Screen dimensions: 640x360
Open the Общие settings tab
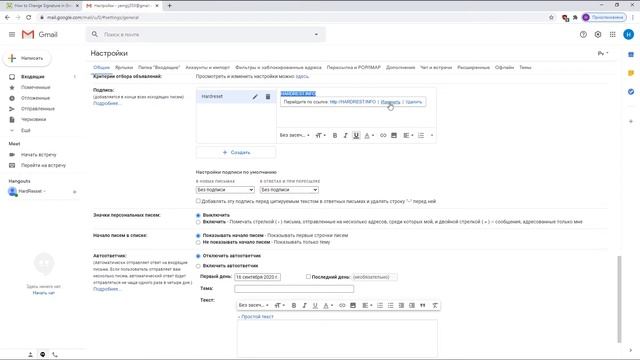101,67
